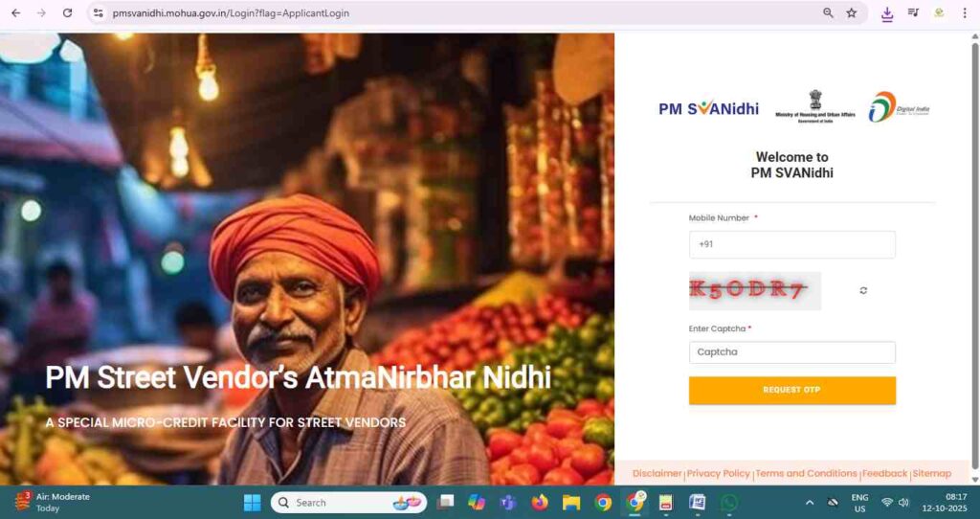Viewport: 980px width, 519px height.
Task: Click the zoom magnifier in address bar
Action: (828, 13)
